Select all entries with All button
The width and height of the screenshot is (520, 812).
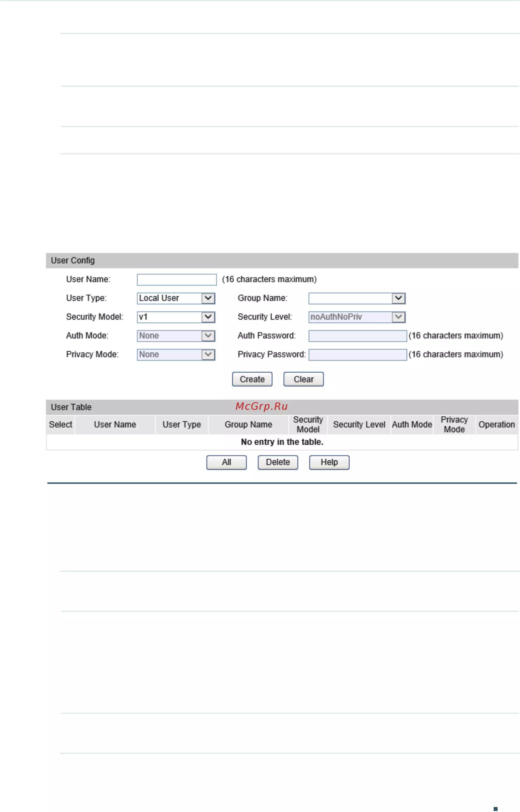point(227,462)
